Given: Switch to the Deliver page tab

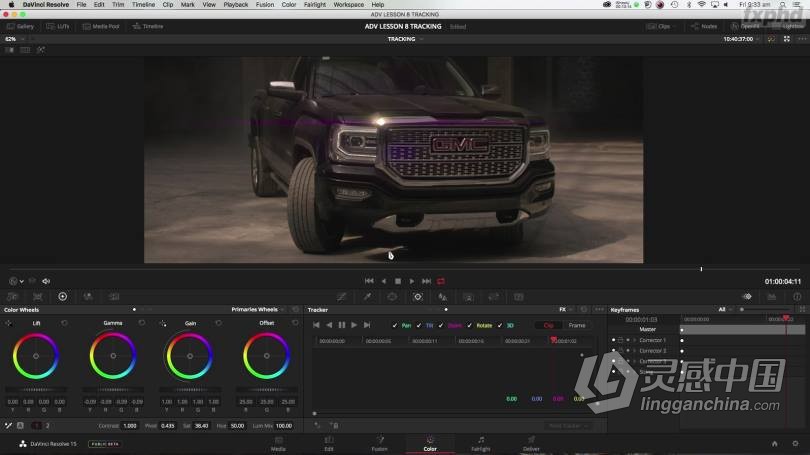Looking at the screenshot, I should tap(531, 443).
